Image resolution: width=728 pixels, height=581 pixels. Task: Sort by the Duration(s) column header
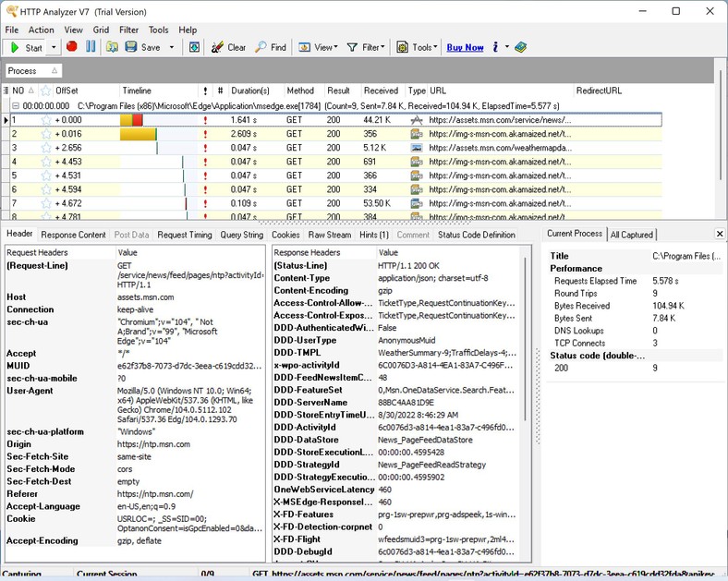click(x=250, y=91)
